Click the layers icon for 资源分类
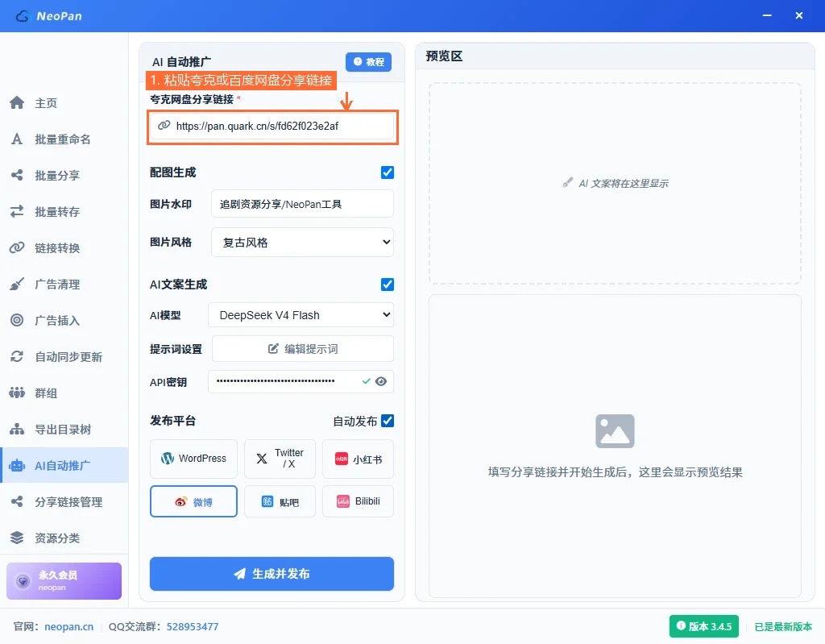This screenshot has width=825, height=644. tap(17, 538)
